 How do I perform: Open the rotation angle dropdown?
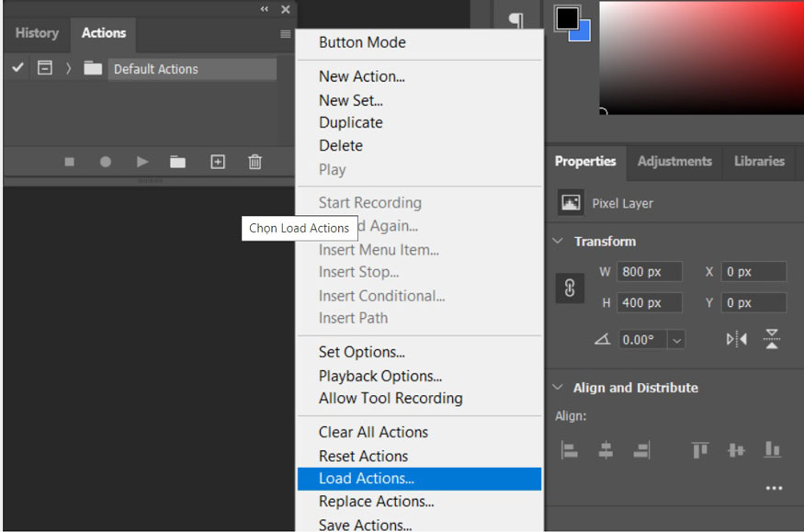[674, 339]
